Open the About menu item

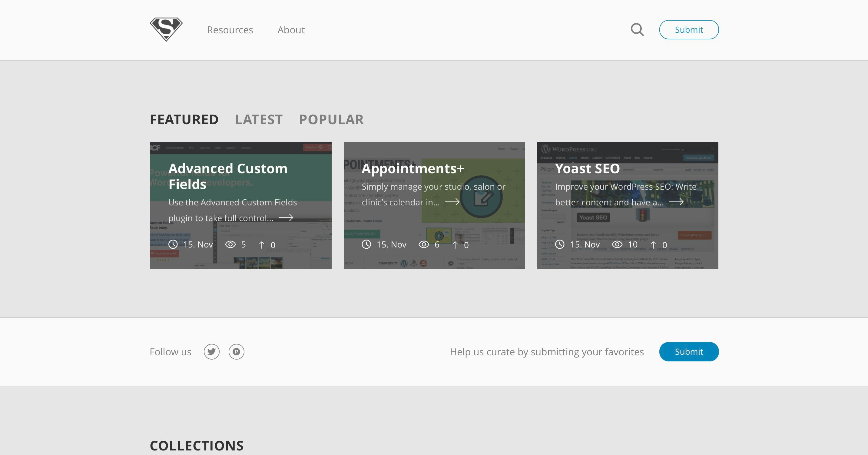[x=291, y=30]
